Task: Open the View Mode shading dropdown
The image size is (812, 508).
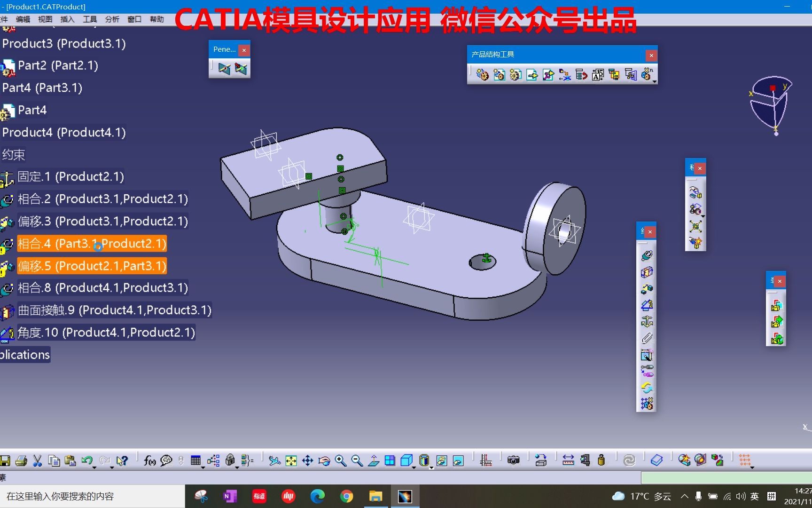Action: click(x=431, y=467)
